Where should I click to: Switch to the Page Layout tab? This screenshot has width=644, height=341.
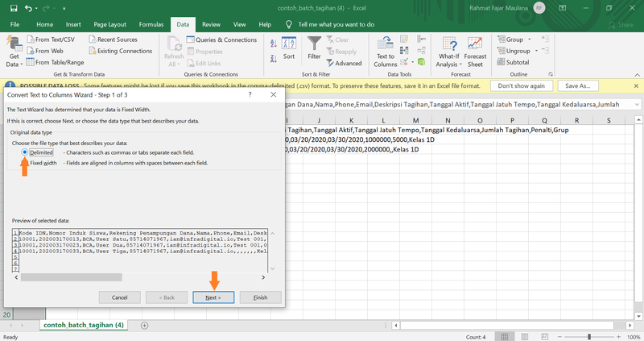tap(109, 25)
